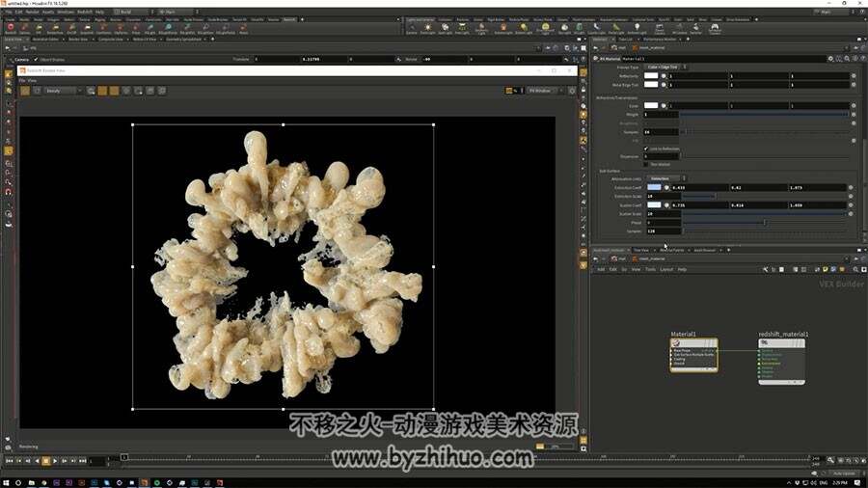Click the Extinction Scale slider

(766, 197)
